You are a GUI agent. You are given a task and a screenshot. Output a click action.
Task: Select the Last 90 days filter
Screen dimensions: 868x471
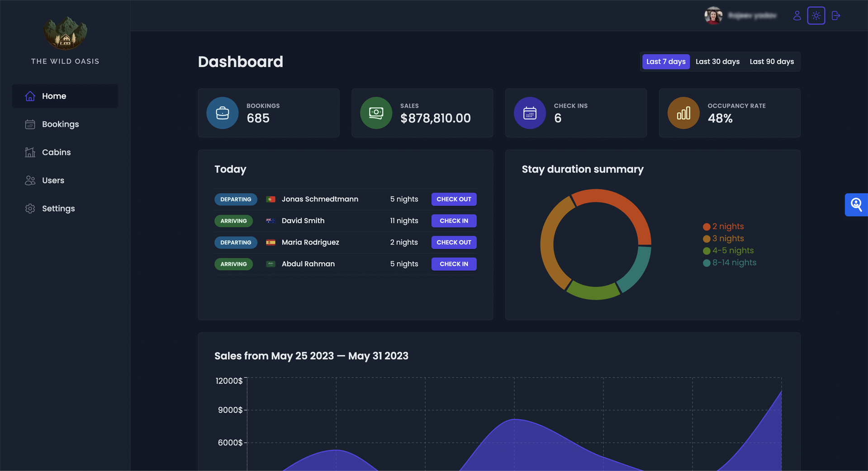click(x=772, y=61)
